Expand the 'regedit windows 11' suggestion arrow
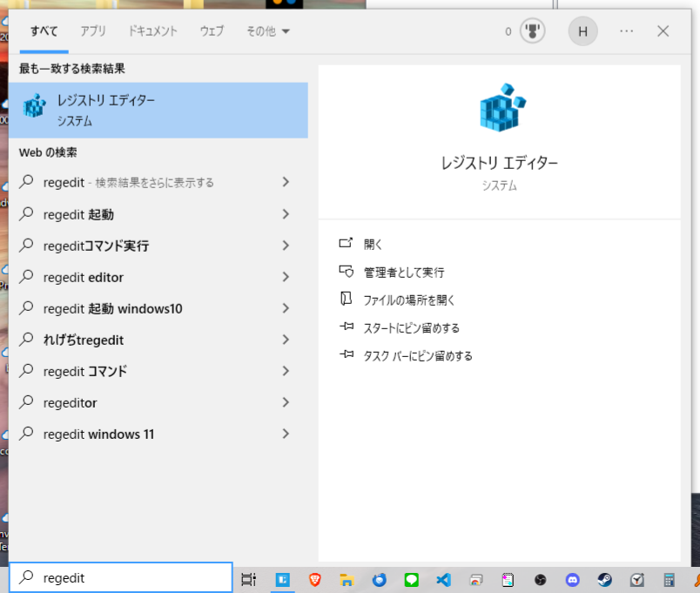Image resolution: width=700 pixels, height=593 pixels. pyautogui.click(x=286, y=434)
